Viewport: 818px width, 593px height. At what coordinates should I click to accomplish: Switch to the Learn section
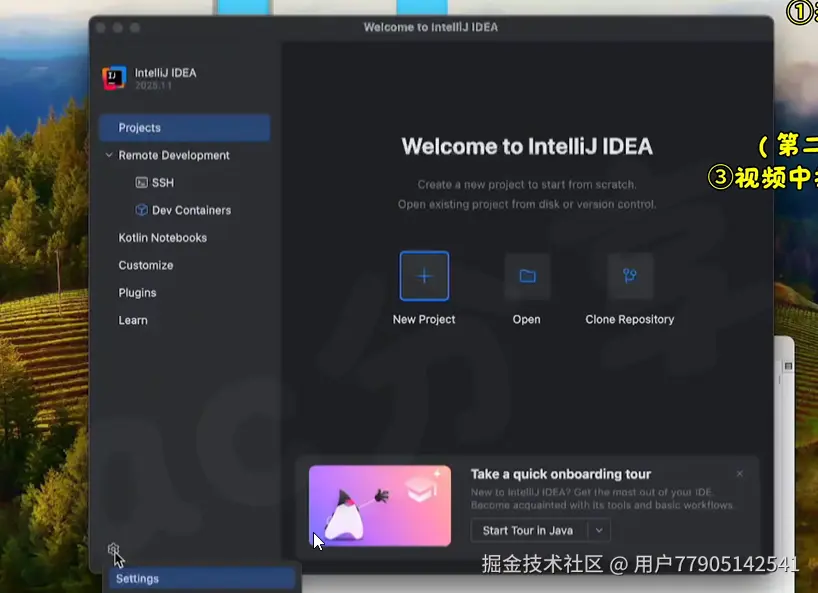(x=133, y=320)
